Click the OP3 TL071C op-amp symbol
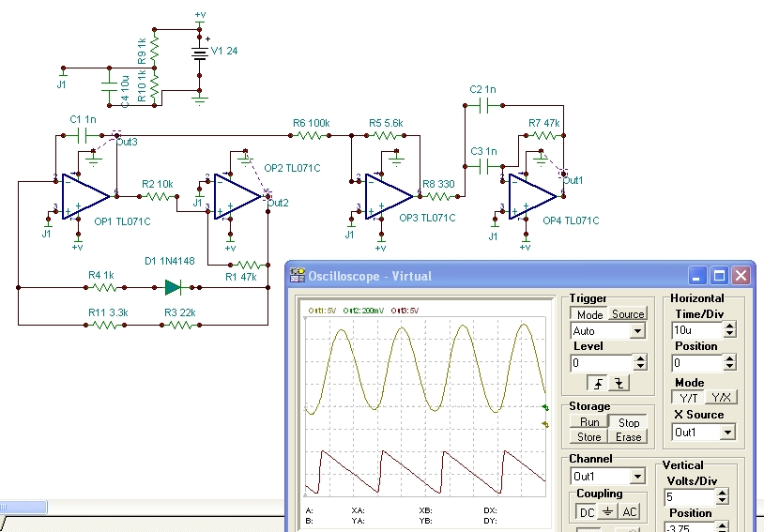The width and height of the screenshot is (764, 532). pos(389,197)
